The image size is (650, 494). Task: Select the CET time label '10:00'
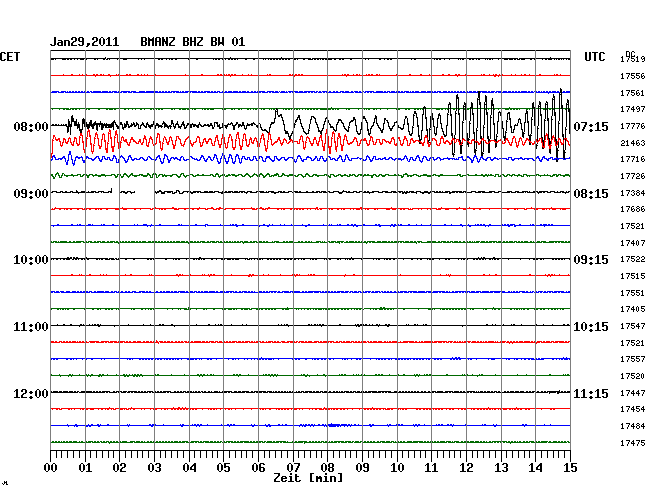pyautogui.click(x=31, y=260)
